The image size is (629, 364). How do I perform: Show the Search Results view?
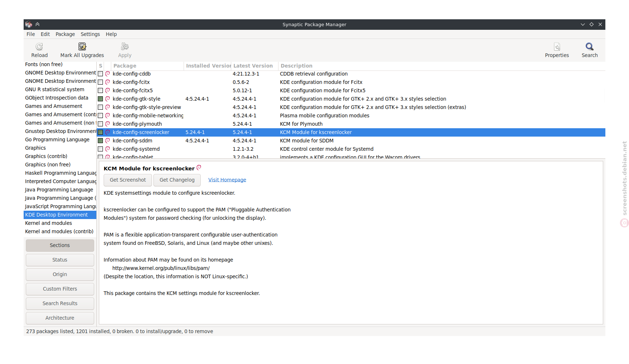pyautogui.click(x=60, y=303)
